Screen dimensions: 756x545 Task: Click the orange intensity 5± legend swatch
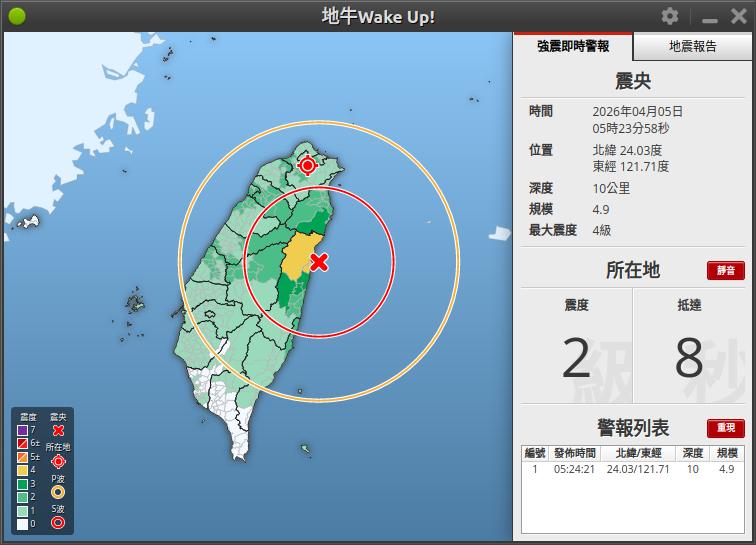[22, 457]
